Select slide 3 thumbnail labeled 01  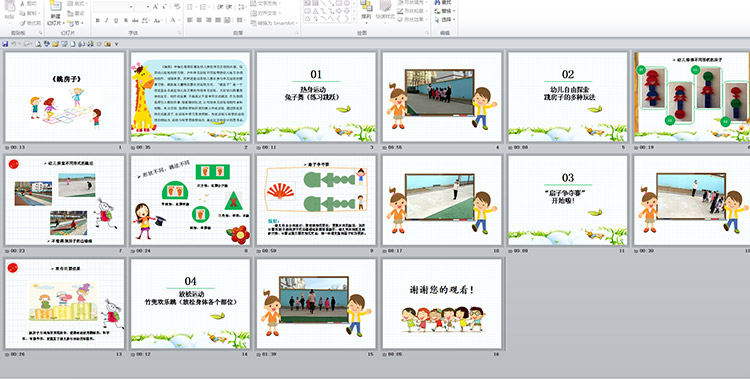tap(316, 97)
